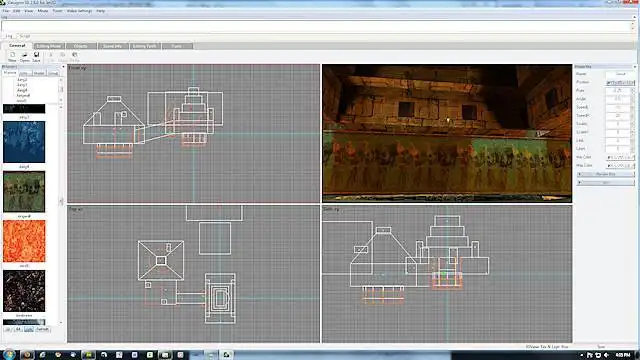Adjust the Rate spinner arrows
This screenshot has height=360, width=640.
pos(633,91)
